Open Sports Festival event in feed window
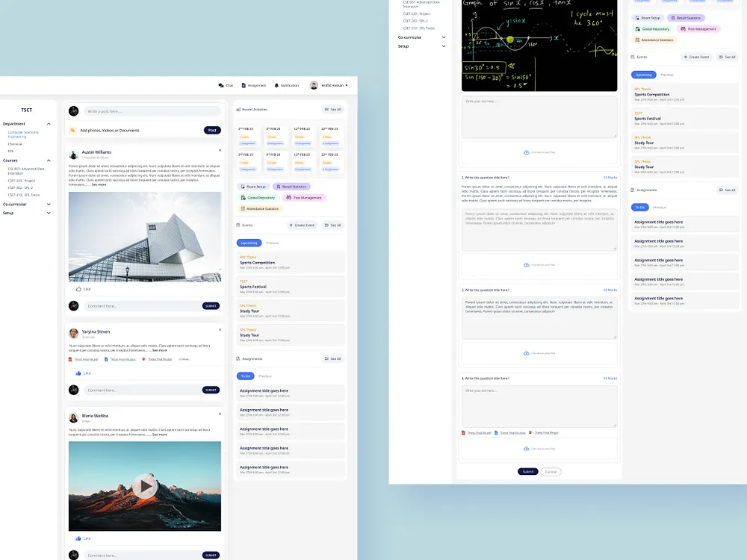The width and height of the screenshot is (747, 560). pos(291,287)
